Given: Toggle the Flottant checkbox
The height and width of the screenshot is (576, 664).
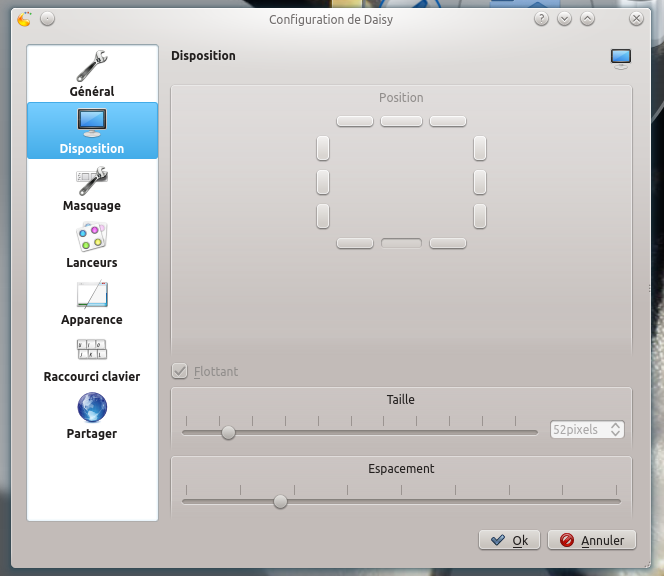Looking at the screenshot, I should pos(180,371).
